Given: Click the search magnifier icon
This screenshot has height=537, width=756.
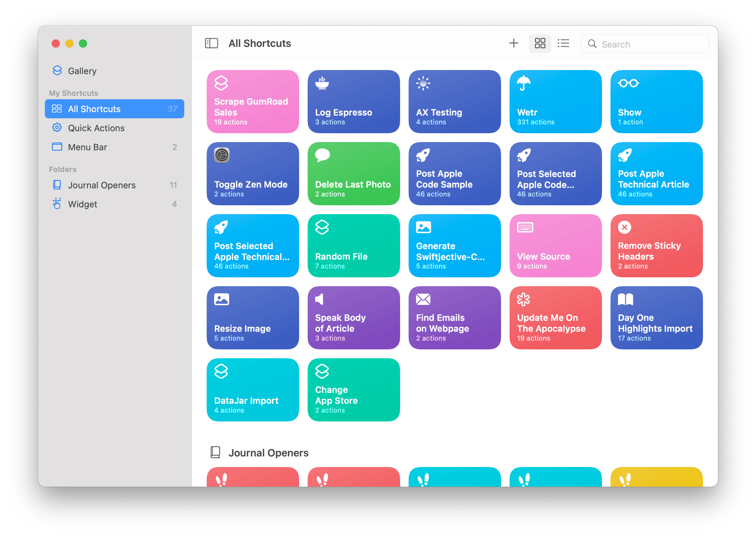Looking at the screenshot, I should (x=592, y=44).
